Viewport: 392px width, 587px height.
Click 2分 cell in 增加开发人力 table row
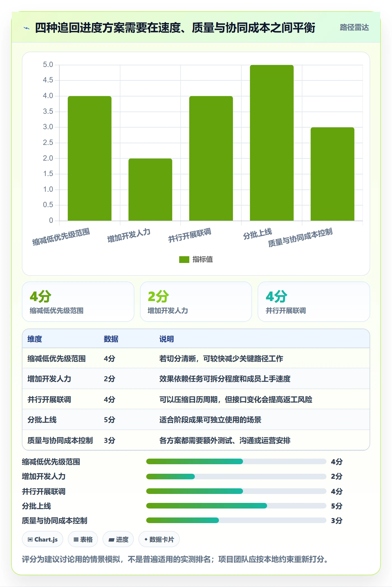point(109,379)
